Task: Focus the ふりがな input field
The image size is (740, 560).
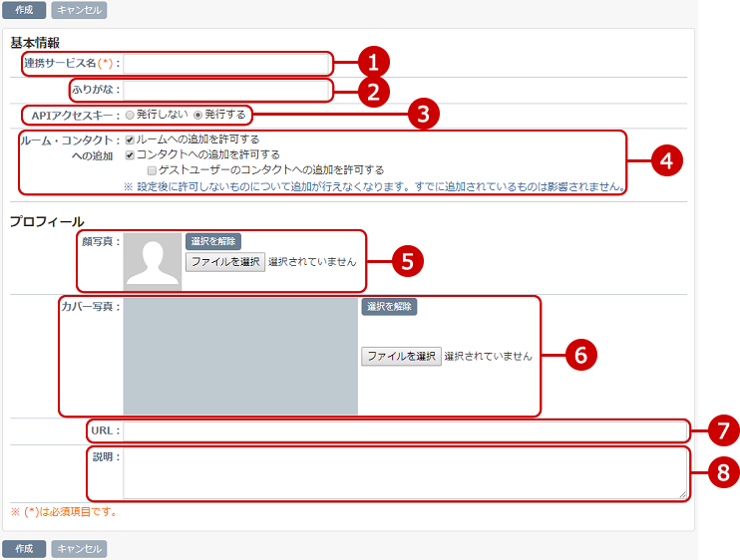Action: pos(226,90)
